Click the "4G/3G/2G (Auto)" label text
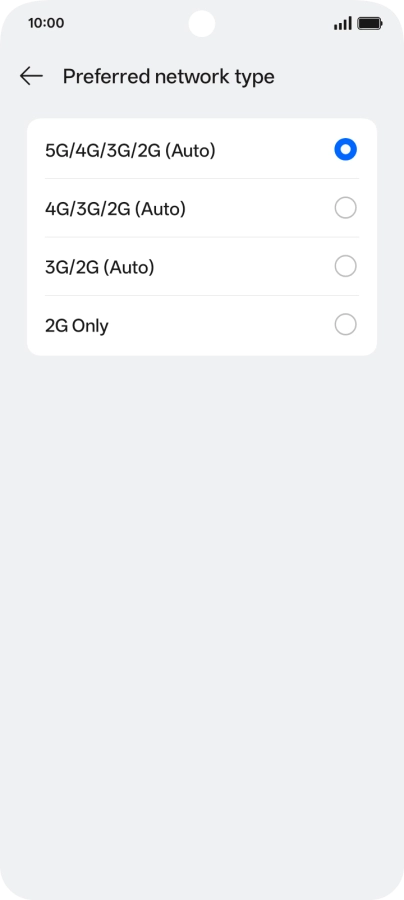Viewport: 404px width, 900px height. [115, 209]
